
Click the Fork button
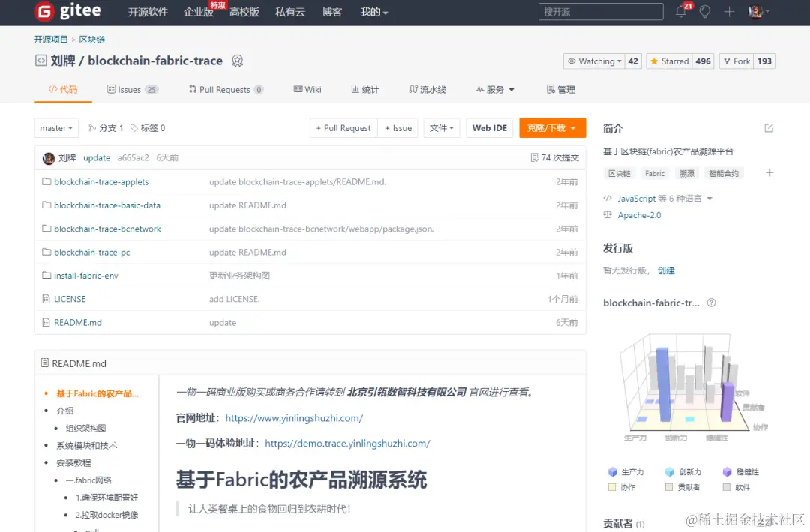(736, 61)
